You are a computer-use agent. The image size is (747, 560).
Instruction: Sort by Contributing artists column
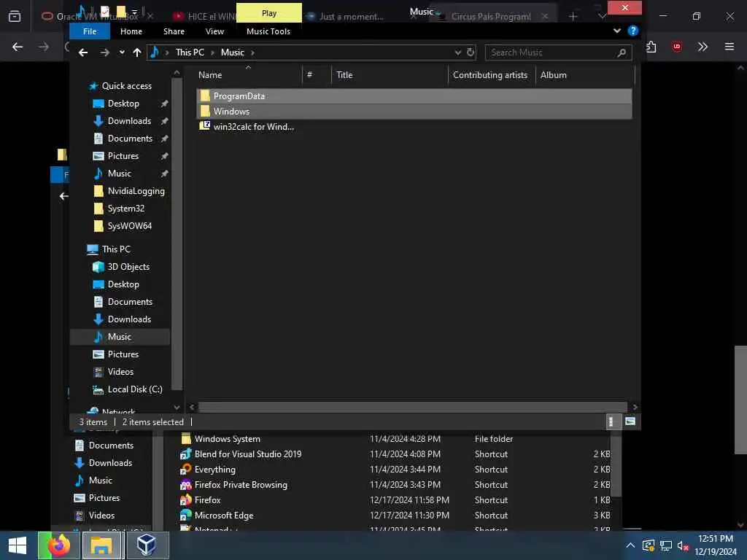point(492,75)
